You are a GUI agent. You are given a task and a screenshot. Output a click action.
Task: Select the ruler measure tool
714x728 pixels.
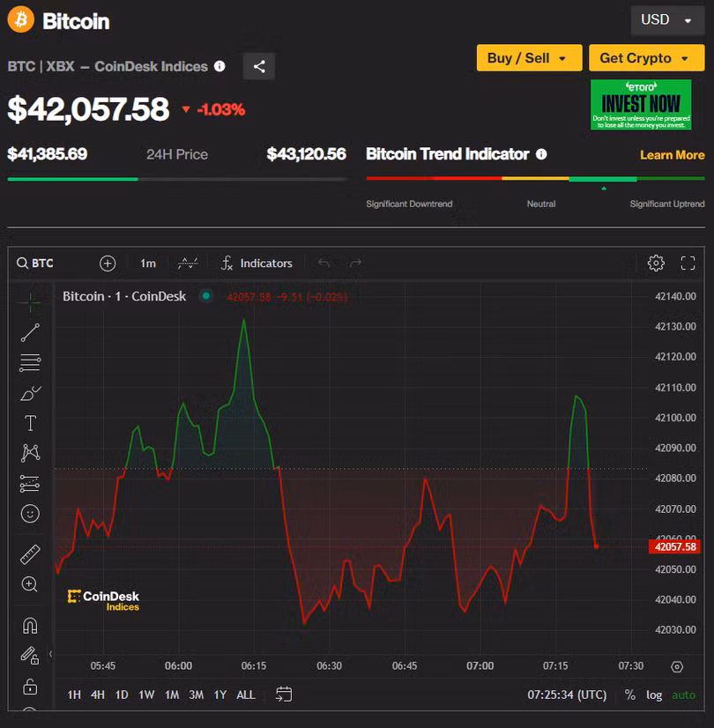pyautogui.click(x=30, y=554)
